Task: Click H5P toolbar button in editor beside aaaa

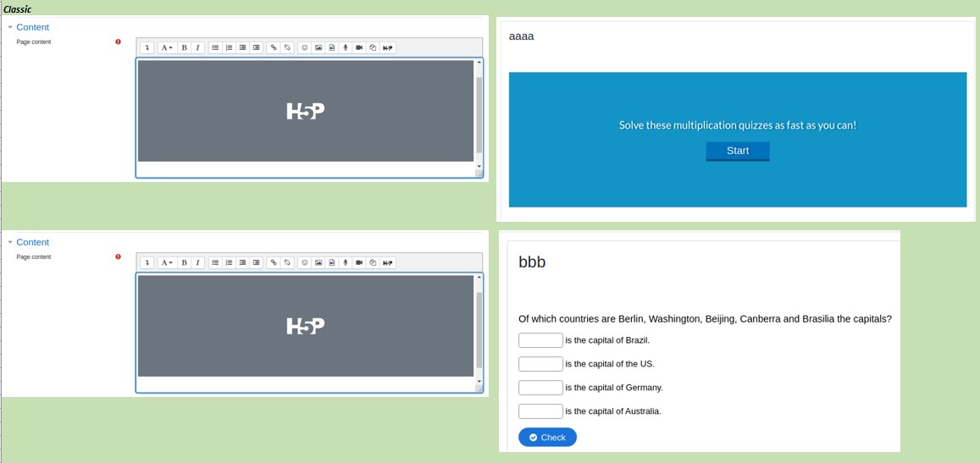Action: (x=388, y=47)
